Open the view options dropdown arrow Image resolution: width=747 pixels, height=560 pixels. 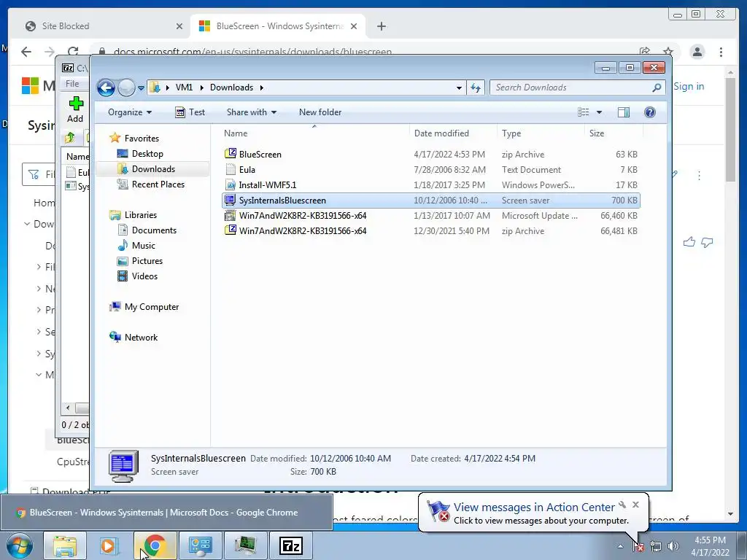600,113
